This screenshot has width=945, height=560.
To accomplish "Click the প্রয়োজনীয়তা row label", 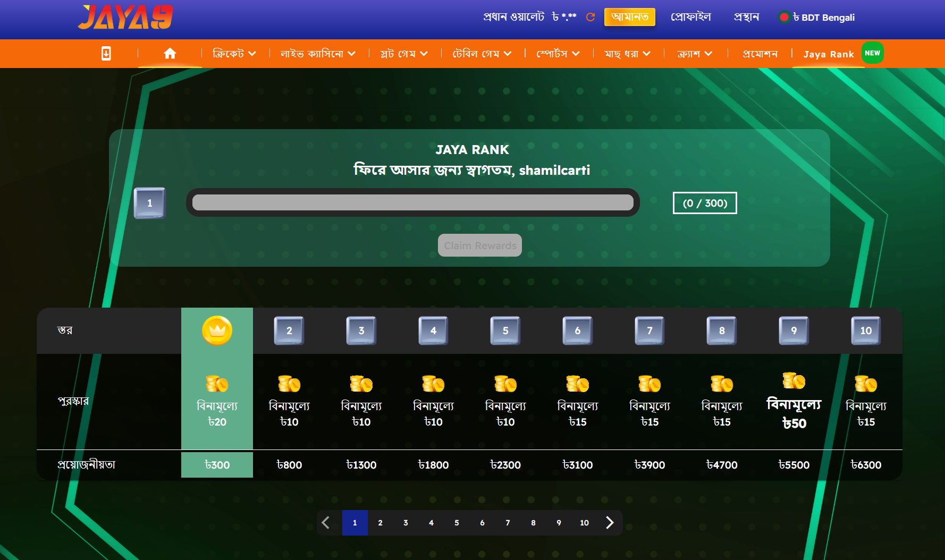I will point(86,464).
